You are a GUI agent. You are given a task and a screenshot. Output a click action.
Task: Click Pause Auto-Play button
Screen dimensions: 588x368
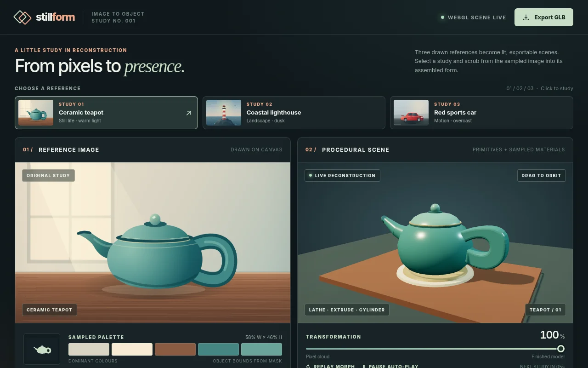pos(390,367)
